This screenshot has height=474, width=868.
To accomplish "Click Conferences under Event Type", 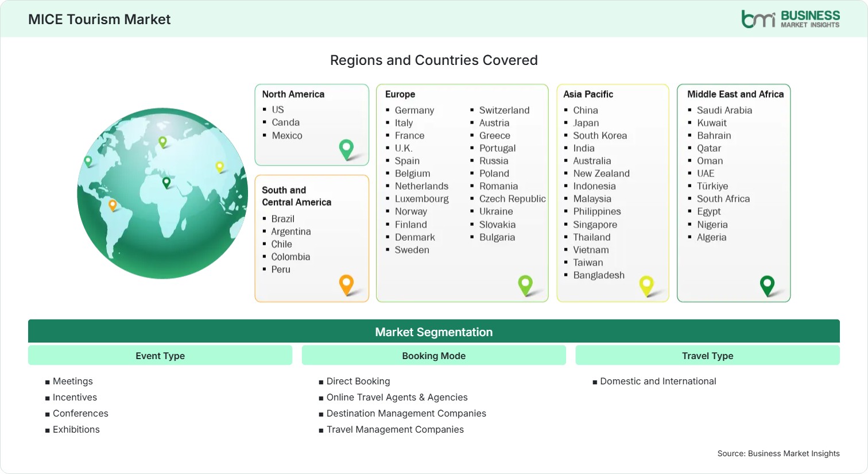I will [80, 413].
